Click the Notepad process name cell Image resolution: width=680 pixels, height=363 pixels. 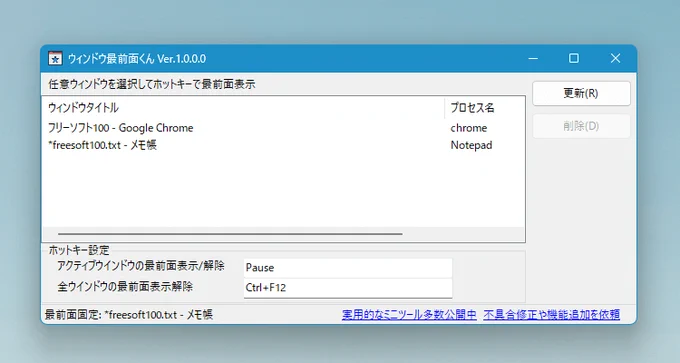(x=471, y=145)
